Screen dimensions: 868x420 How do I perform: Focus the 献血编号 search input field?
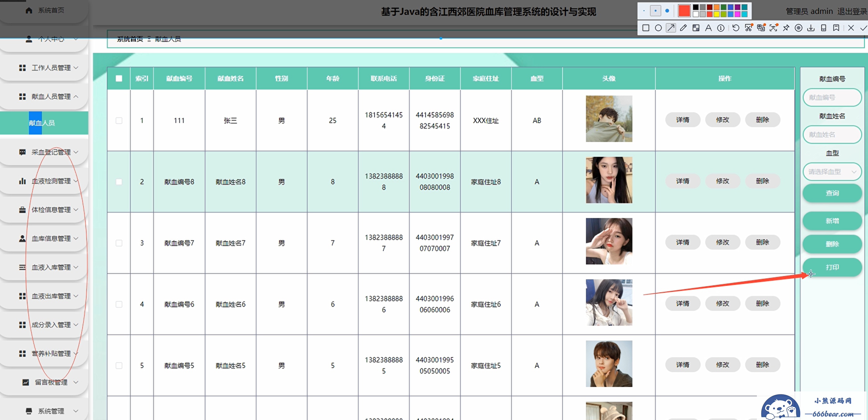832,98
